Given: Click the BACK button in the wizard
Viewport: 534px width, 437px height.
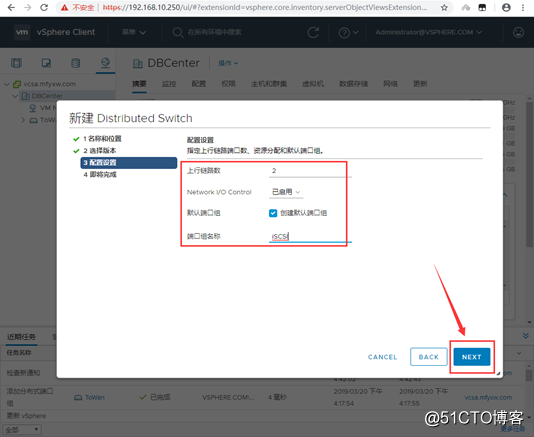Looking at the screenshot, I should click(429, 357).
